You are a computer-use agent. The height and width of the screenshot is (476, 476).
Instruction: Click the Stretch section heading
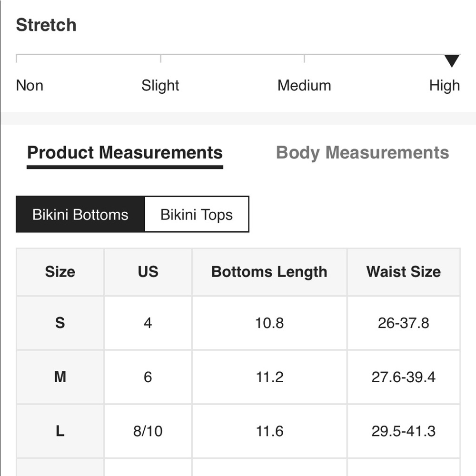point(46,25)
